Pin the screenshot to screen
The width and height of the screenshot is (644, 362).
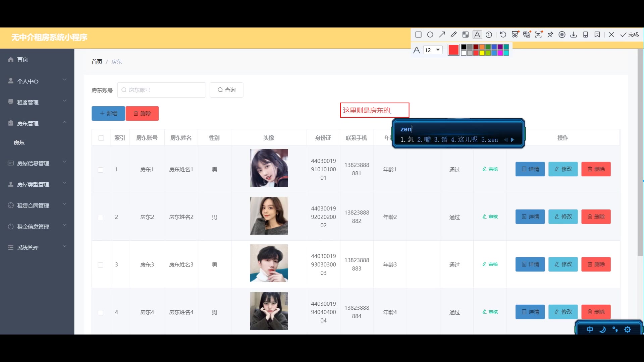click(x=550, y=35)
